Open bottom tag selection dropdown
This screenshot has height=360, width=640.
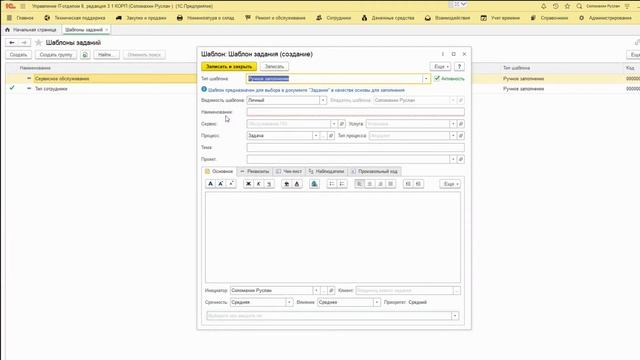point(455,316)
